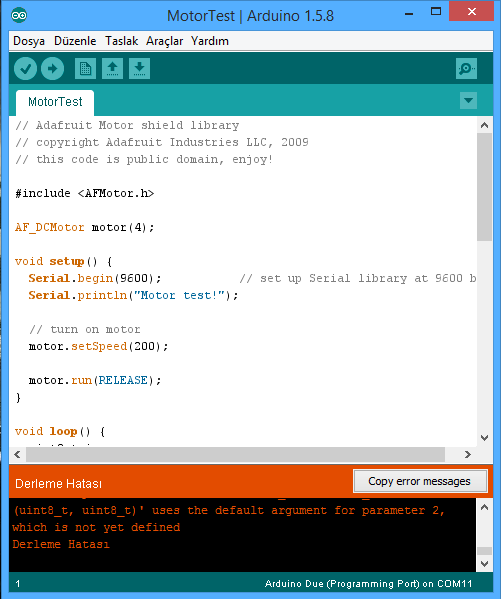Click the 'Derleme Hatası' orange status label

click(58, 484)
